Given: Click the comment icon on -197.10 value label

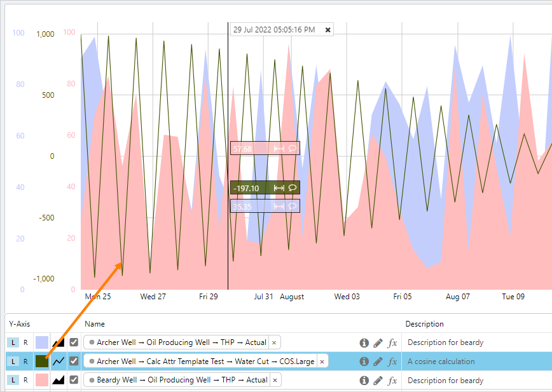Looking at the screenshot, I should pyautogui.click(x=293, y=188).
